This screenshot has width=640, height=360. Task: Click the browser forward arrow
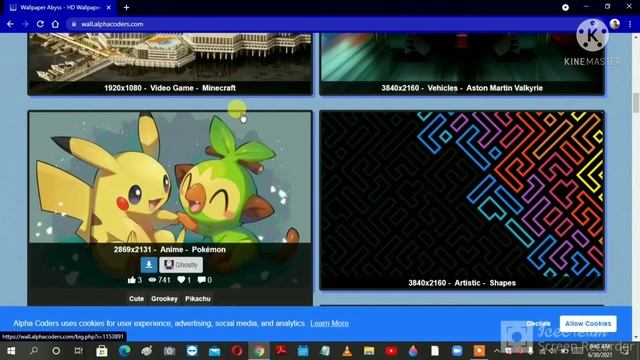(x=25, y=24)
